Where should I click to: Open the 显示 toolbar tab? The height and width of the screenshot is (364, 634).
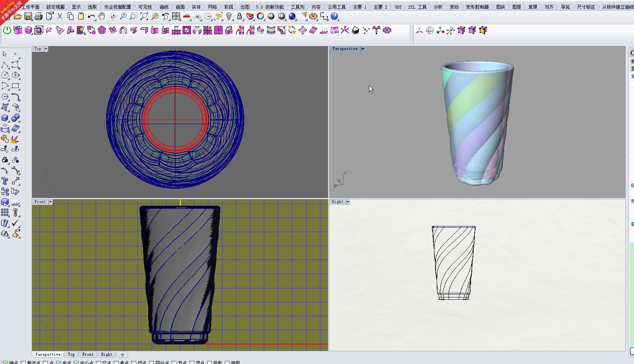coord(76,7)
